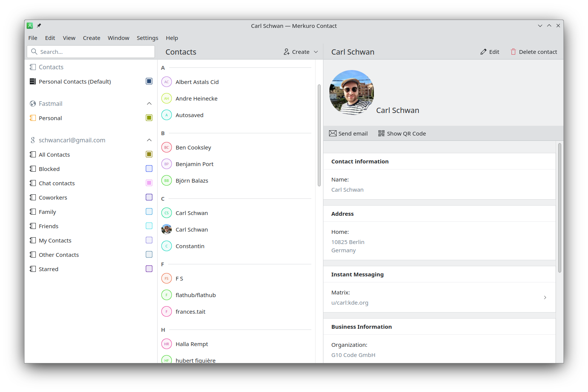588x392 pixels.
Task: Open the Window menu
Action: tap(118, 38)
